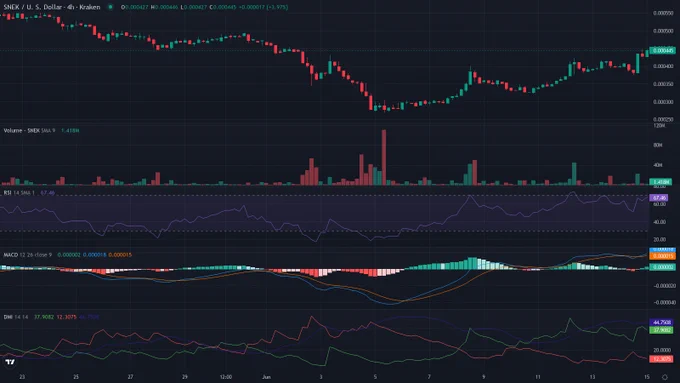The width and height of the screenshot is (680, 383).
Task: Click price axis level 0.000300
Action: [x=663, y=102]
